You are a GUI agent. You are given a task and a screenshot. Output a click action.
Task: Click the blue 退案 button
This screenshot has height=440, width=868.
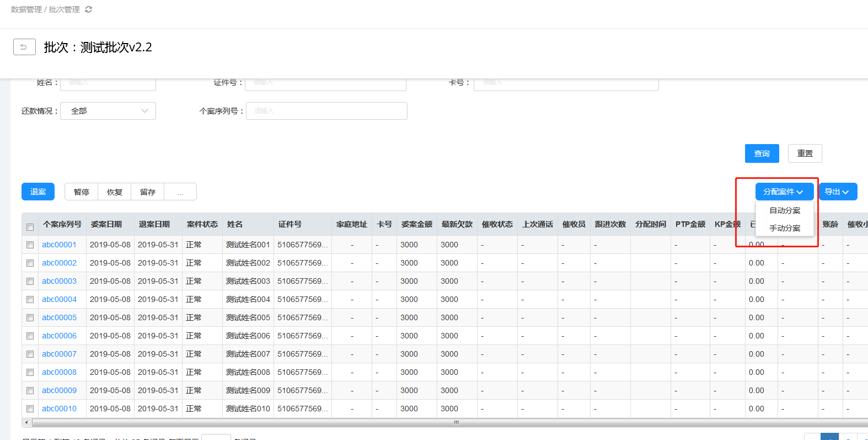38,192
